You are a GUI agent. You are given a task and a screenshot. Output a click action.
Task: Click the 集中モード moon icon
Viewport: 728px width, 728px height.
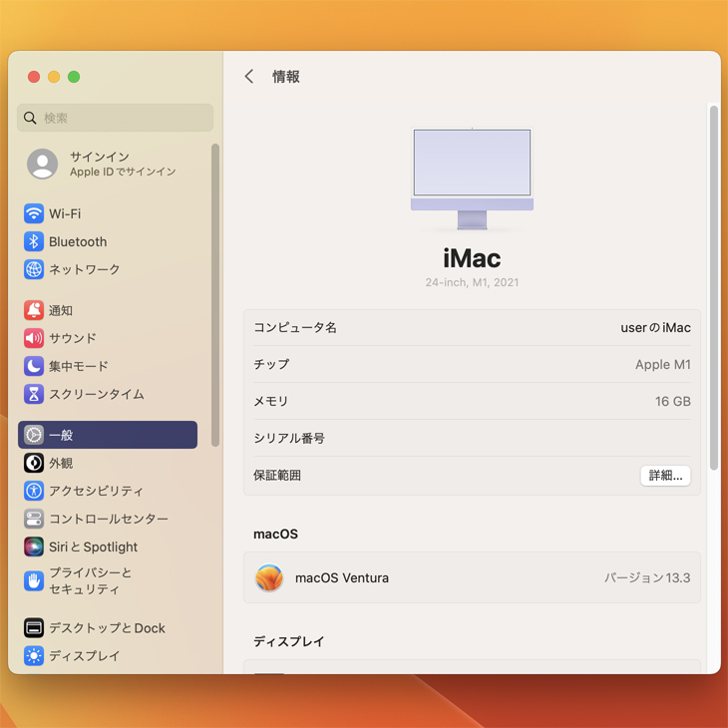(34, 366)
